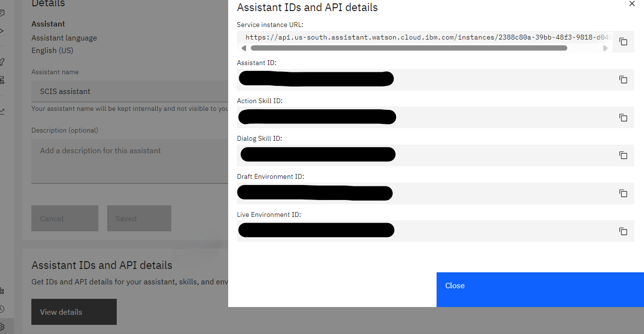Click the URL horizontal scrollbar thumb
This screenshot has height=334, width=644.
(409, 48)
